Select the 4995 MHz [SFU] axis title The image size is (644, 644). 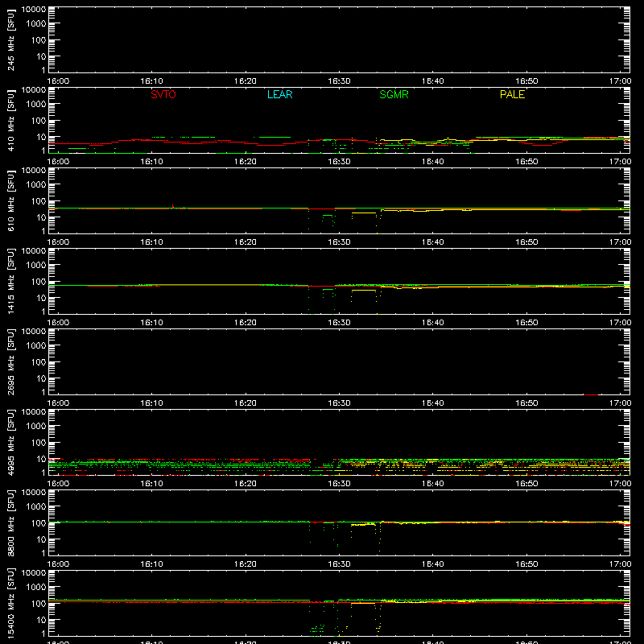tap(10, 443)
